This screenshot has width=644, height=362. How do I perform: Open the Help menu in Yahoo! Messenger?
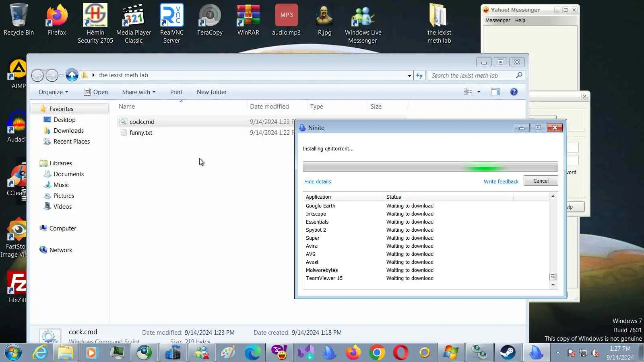(520, 21)
